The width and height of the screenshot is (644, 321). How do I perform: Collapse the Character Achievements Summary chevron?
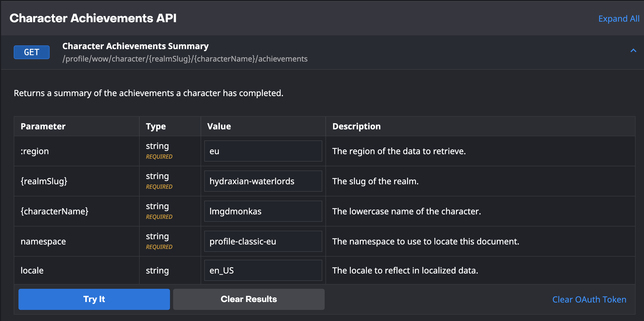coord(633,51)
